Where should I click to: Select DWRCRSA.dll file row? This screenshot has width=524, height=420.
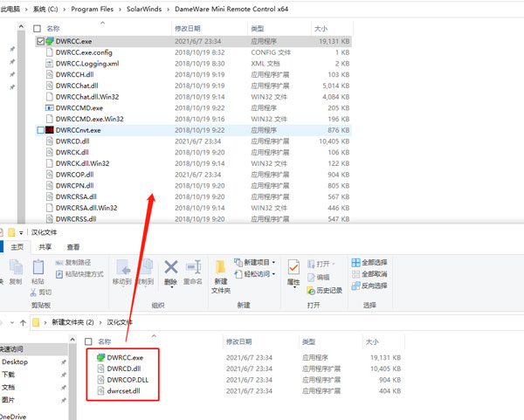tap(193, 196)
